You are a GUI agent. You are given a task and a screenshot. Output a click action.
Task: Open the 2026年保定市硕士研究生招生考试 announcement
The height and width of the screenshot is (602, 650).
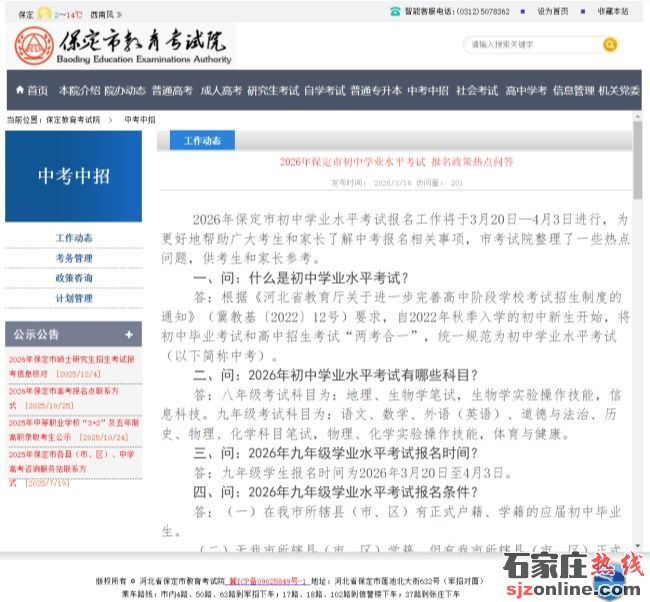point(71,359)
